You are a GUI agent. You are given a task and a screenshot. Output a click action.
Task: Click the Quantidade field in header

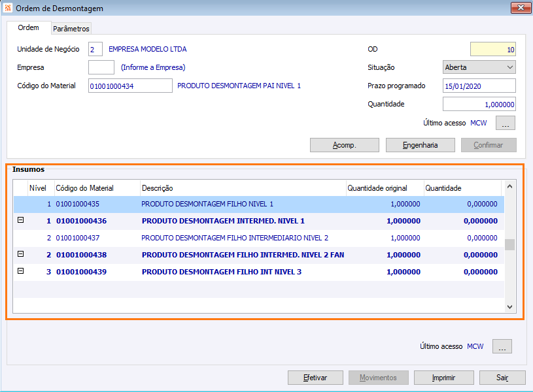(x=479, y=104)
